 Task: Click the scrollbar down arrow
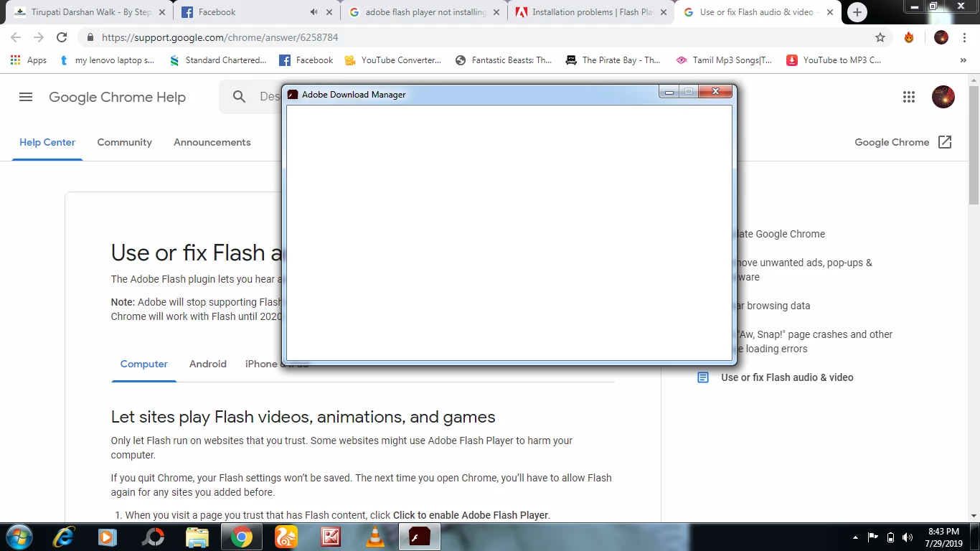click(974, 515)
